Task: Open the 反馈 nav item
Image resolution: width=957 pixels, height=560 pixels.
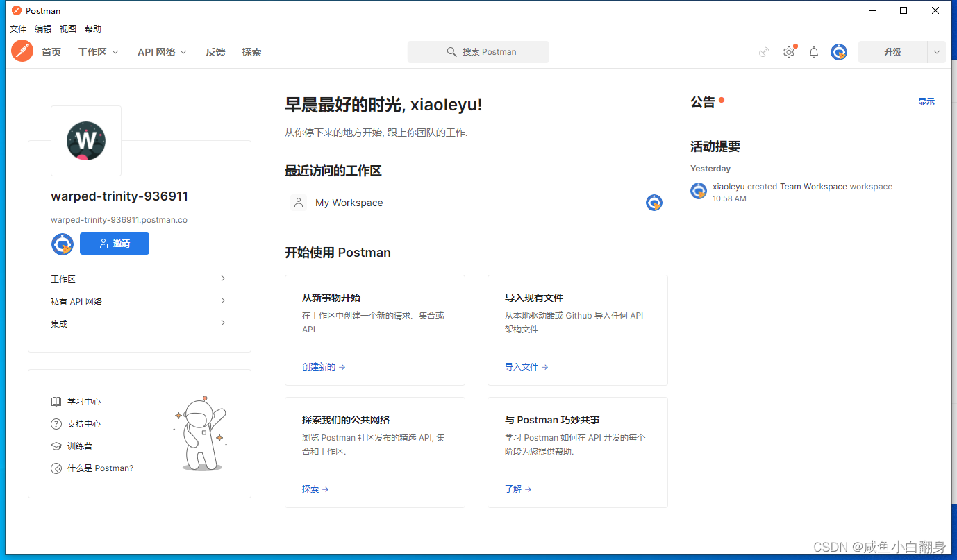Action: 216,52
